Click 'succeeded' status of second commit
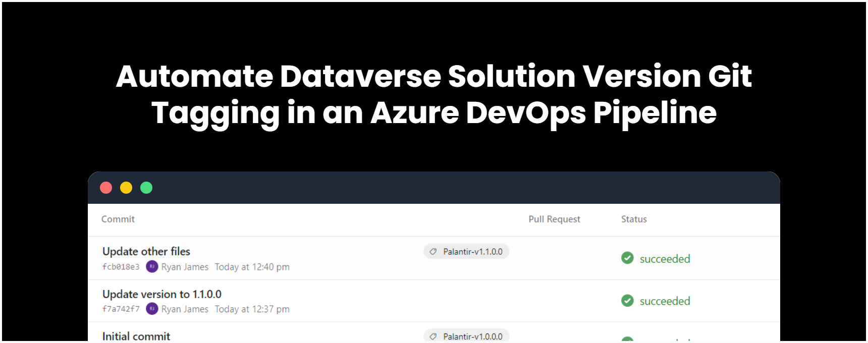The width and height of the screenshot is (868, 343). pyautogui.click(x=665, y=301)
